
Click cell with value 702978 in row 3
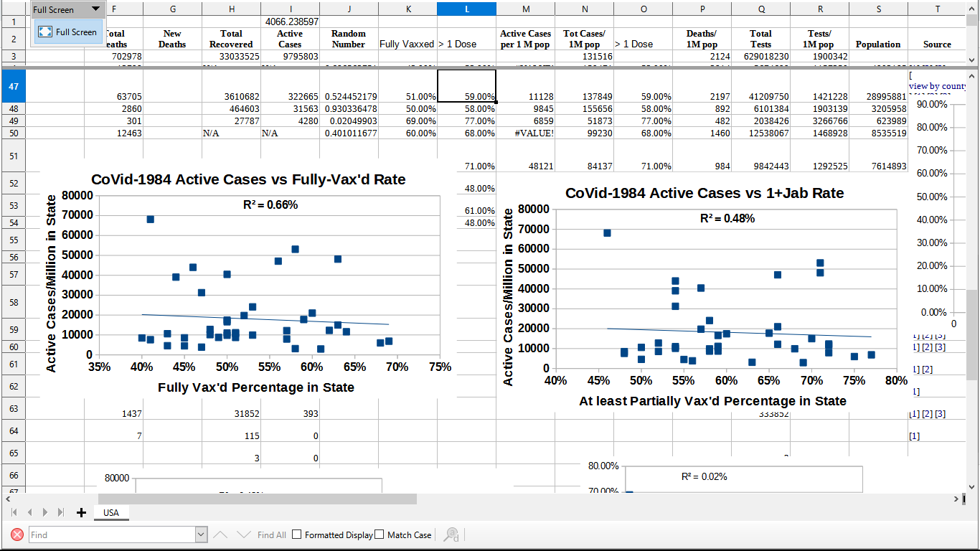(x=114, y=57)
